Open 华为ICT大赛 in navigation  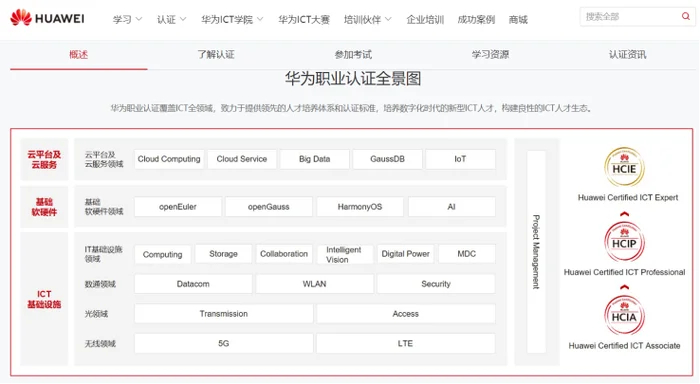[x=304, y=20]
